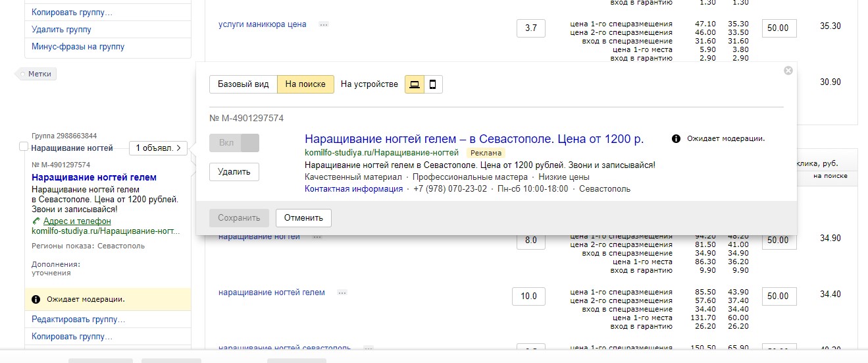Open Редактировать группу link

point(78,320)
